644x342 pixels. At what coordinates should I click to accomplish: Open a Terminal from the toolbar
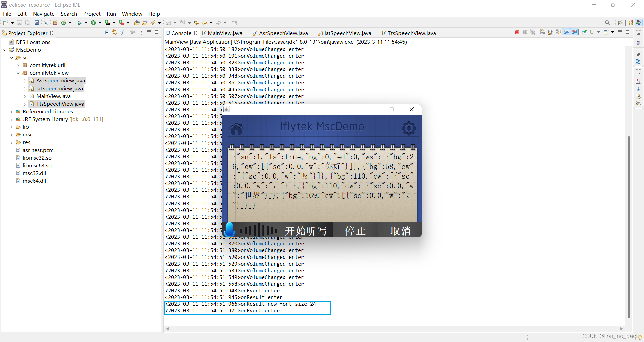pyautogui.click(x=37, y=23)
